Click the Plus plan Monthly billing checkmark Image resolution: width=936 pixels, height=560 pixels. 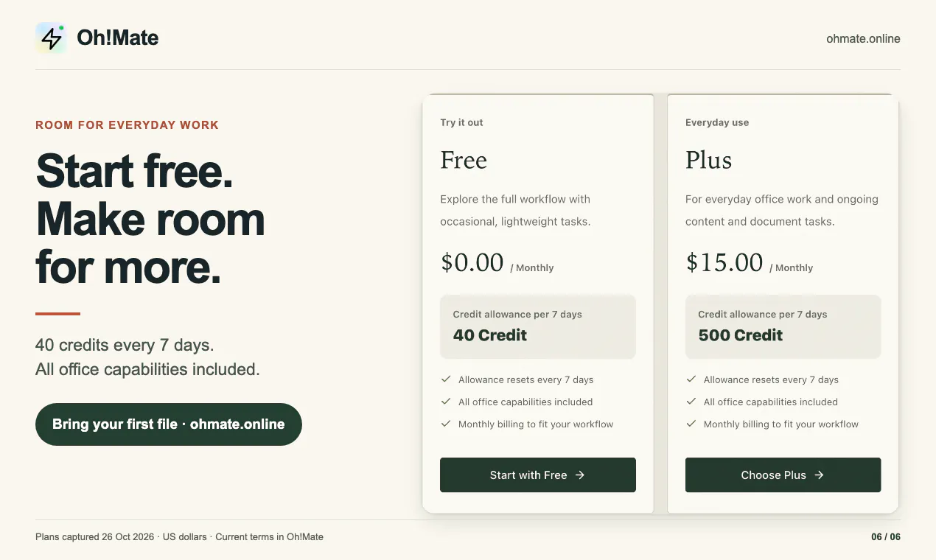point(691,424)
